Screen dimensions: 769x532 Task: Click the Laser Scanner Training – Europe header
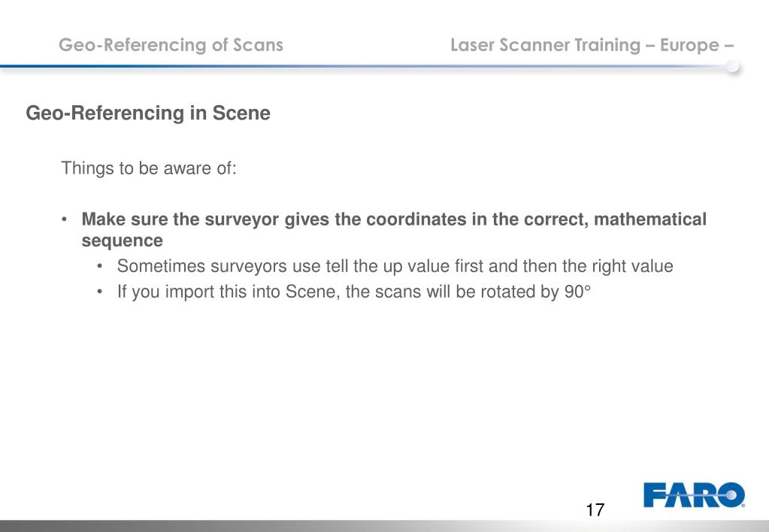[592, 45]
